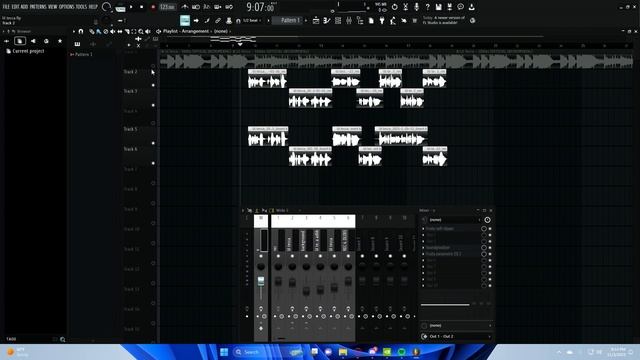
Task: Open the project file page icon
Action: [371, 20]
